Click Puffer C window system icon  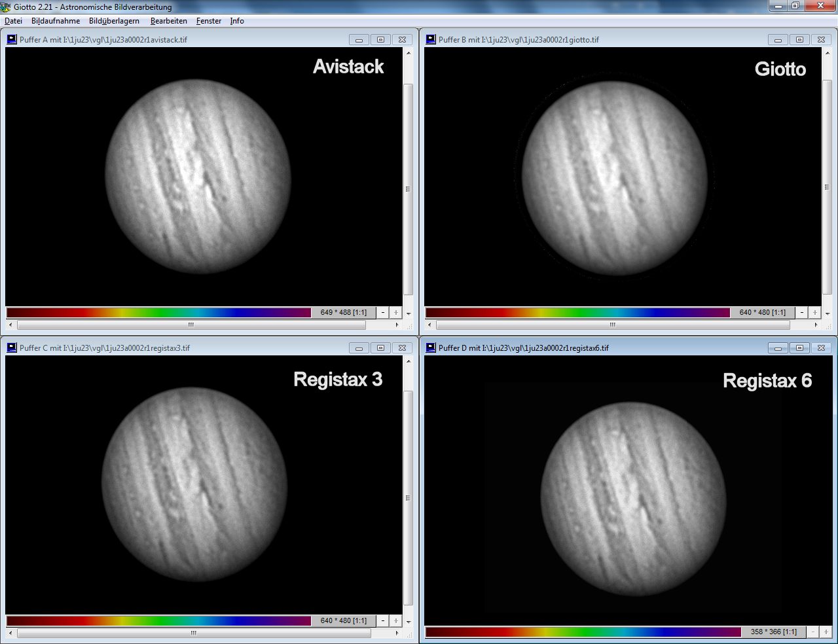[x=12, y=348]
